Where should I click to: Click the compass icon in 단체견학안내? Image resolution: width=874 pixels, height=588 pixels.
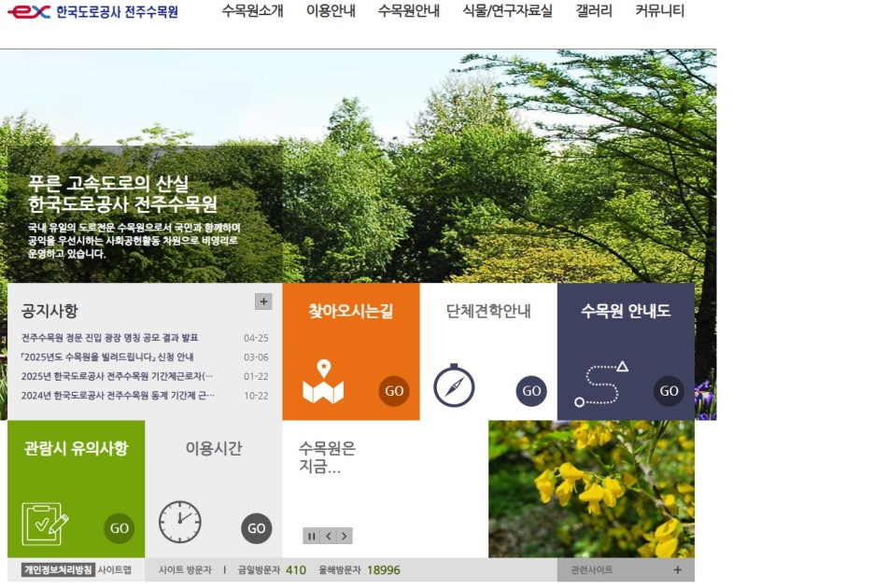coord(454,385)
